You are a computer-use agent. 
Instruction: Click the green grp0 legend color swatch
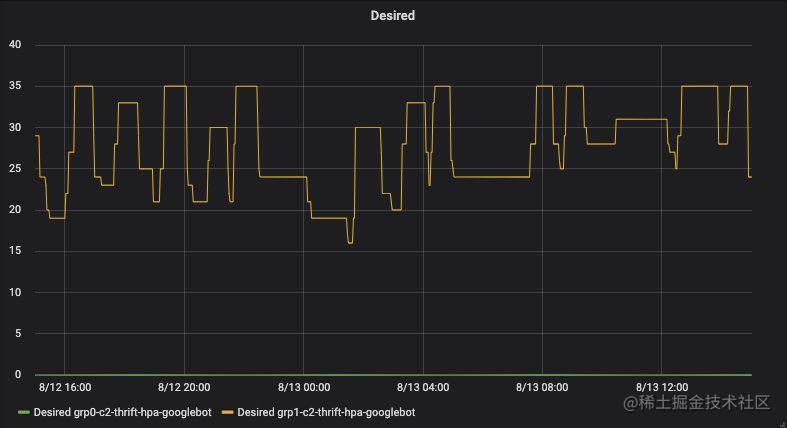(x=24, y=412)
